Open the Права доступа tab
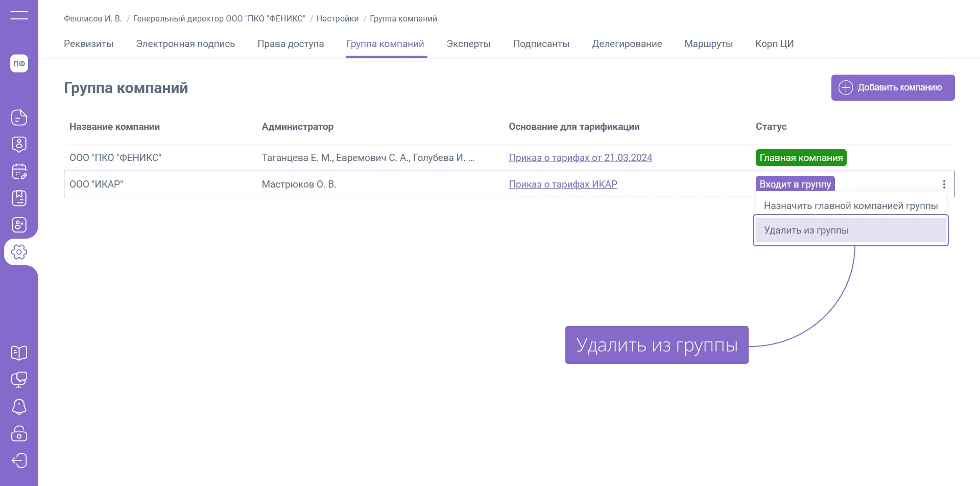This screenshot has height=486, width=980. [x=291, y=44]
